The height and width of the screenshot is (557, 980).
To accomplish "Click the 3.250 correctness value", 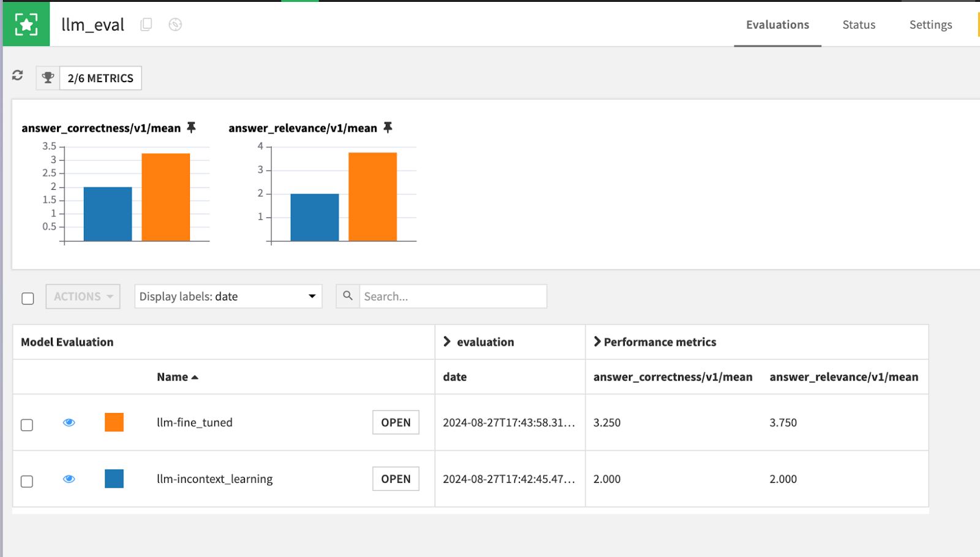I will coord(607,422).
